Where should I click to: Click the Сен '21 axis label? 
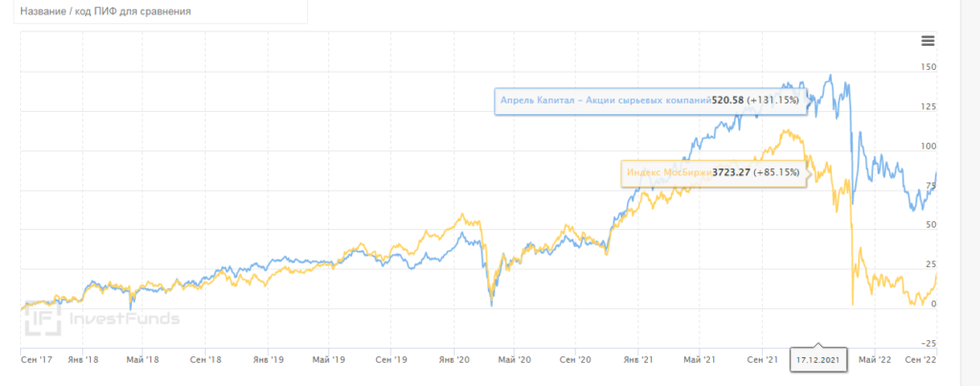click(763, 360)
